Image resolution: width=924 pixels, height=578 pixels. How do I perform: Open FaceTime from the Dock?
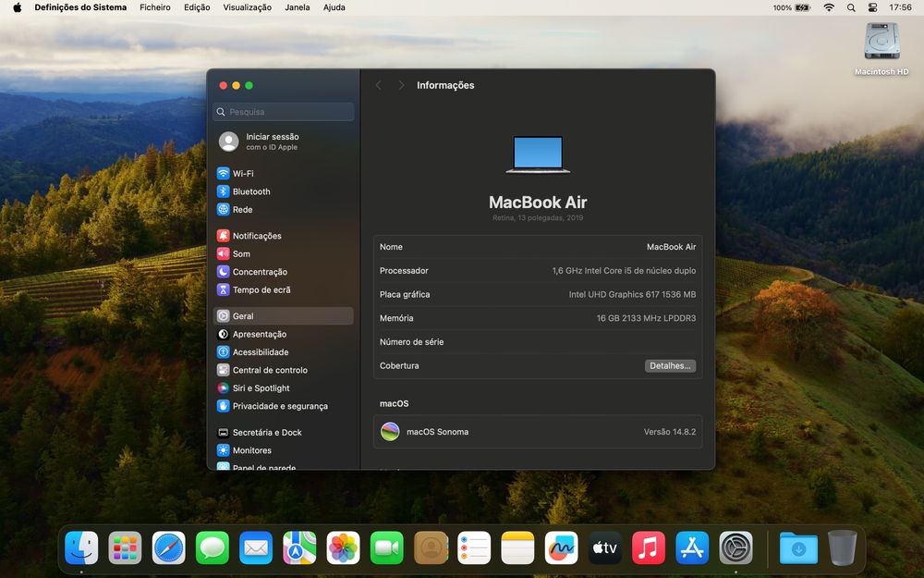click(x=386, y=547)
